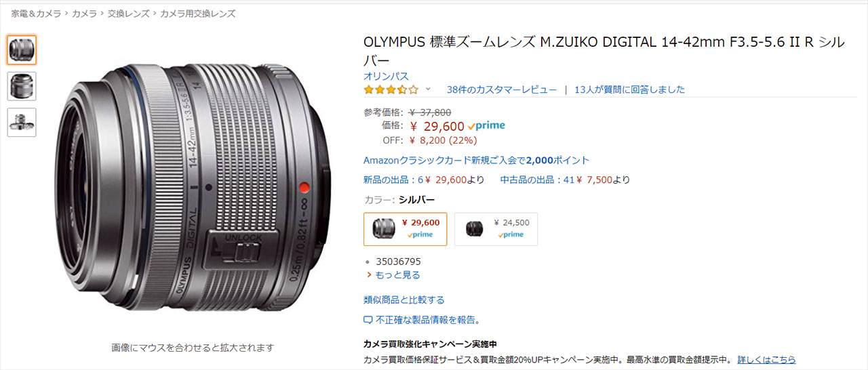
Task: Go to the 交換レンズ breadcrumb
Action: coord(127,14)
